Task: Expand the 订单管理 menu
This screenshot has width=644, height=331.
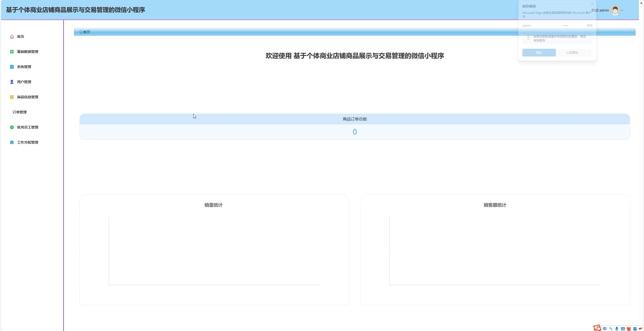Action: [20, 112]
